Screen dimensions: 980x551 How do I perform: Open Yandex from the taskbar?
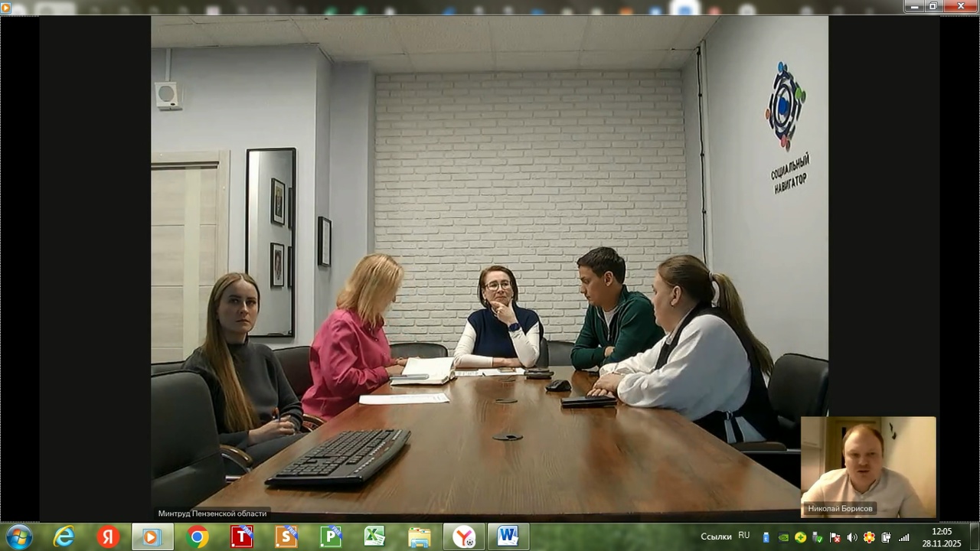coord(108,537)
